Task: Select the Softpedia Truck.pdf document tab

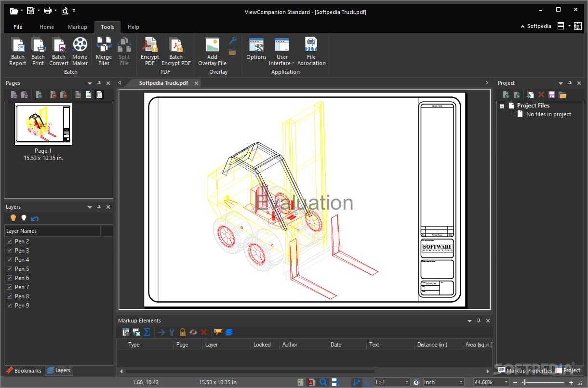Action: [x=163, y=83]
